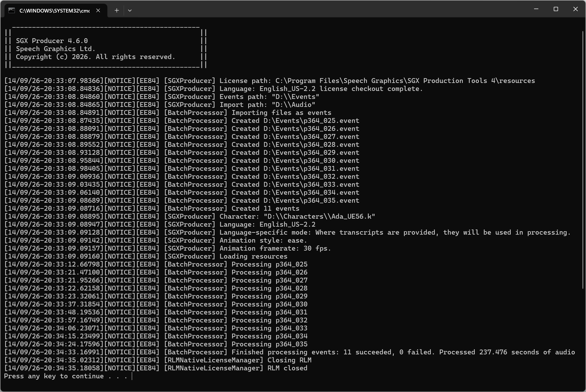Click 'Processing p364_025' line
The height and width of the screenshot is (392, 586).
point(156,264)
